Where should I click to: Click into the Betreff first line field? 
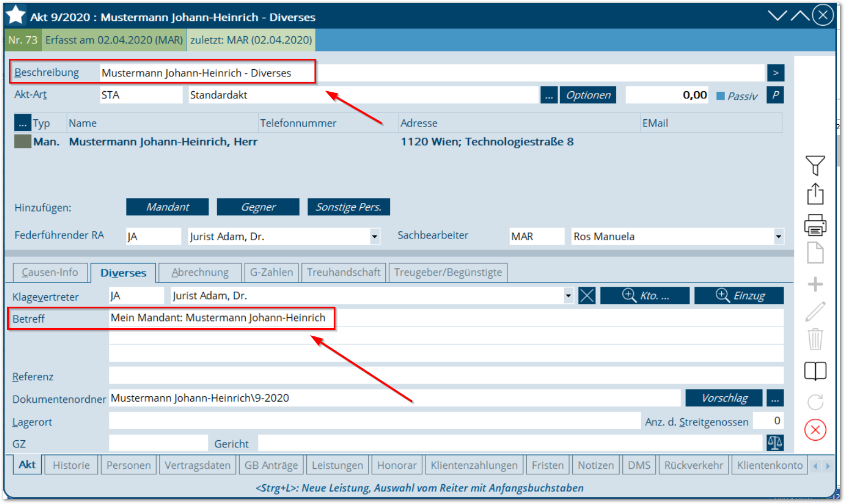coord(446,318)
